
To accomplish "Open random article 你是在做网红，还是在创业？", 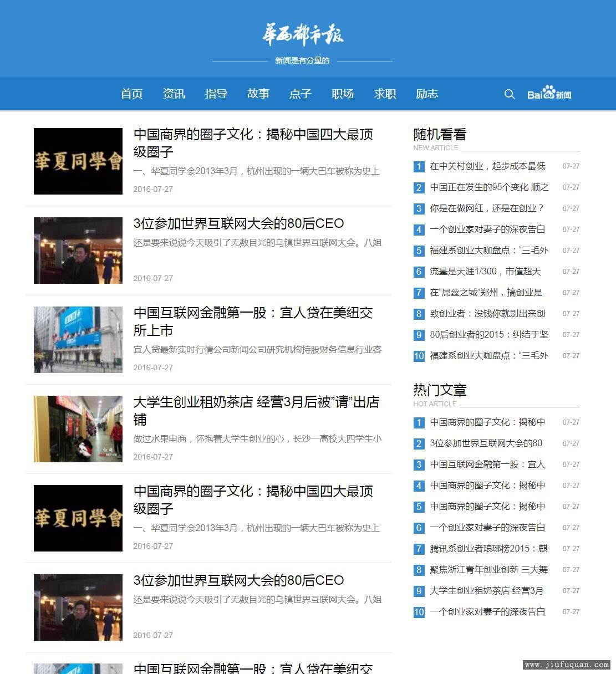I will [487, 208].
